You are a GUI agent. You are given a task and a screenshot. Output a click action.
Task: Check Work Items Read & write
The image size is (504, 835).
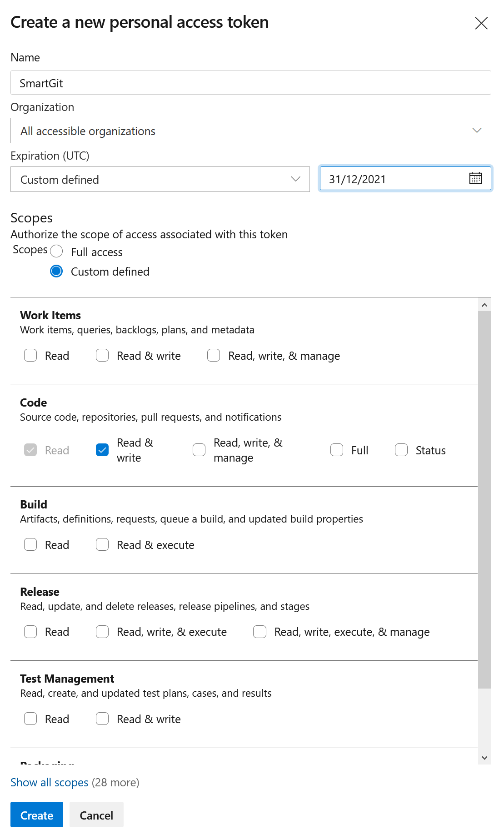click(102, 356)
